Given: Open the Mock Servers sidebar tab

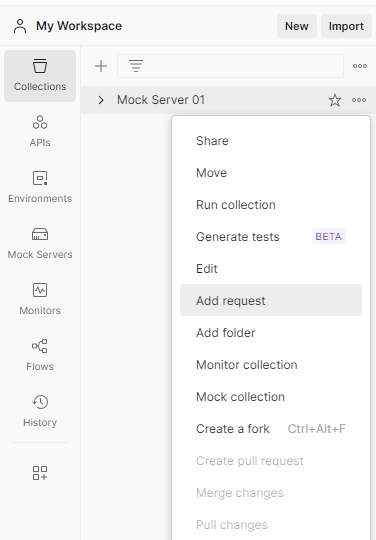Looking at the screenshot, I should point(40,243).
